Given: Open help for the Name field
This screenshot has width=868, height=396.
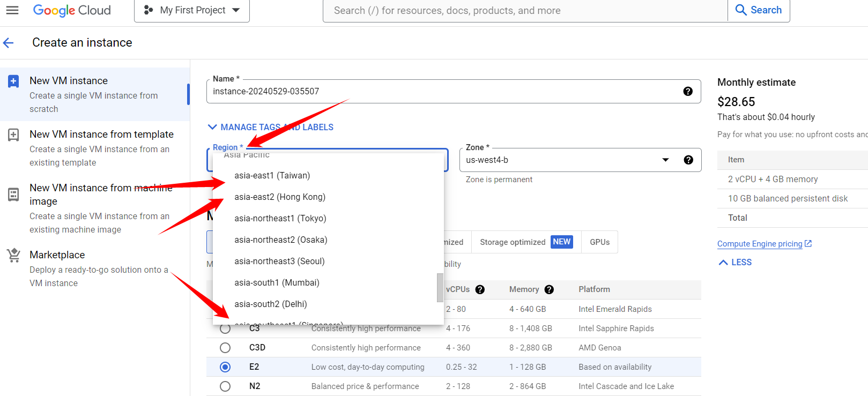Looking at the screenshot, I should tap(688, 91).
